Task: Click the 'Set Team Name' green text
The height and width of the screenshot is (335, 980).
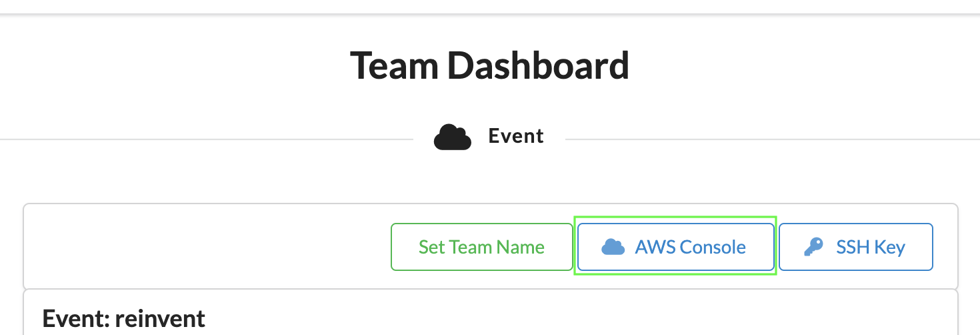Action: pyautogui.click(x=481, y=248)
